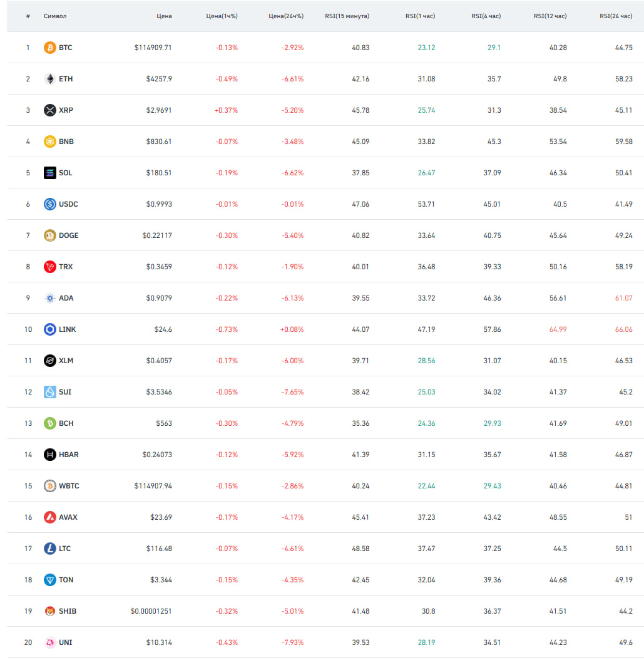Image resolution: width=644 pixels, height=660 pixels.
Task: Select the TRX Tron icon
Action: (x=49, y=266)
